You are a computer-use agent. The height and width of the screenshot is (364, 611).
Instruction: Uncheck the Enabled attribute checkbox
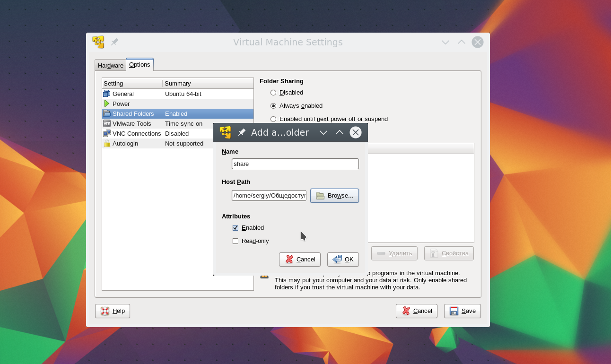click(236, 228)
